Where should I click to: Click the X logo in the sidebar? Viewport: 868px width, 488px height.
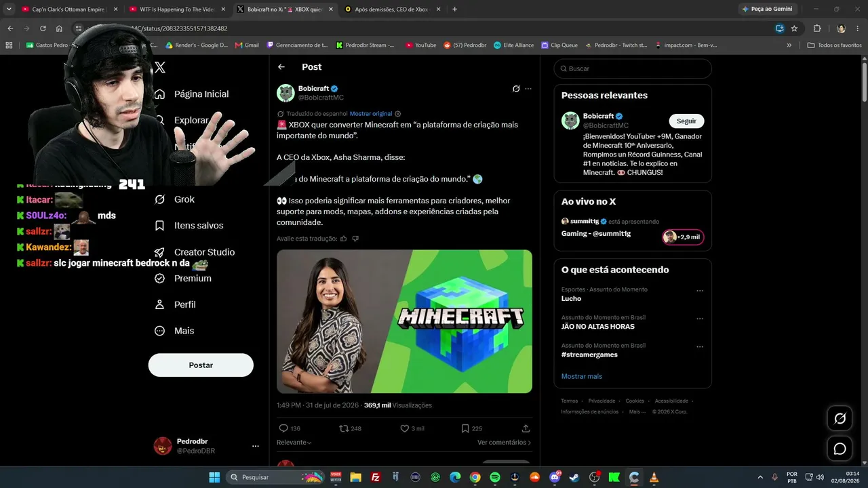[x=160, y=67]
